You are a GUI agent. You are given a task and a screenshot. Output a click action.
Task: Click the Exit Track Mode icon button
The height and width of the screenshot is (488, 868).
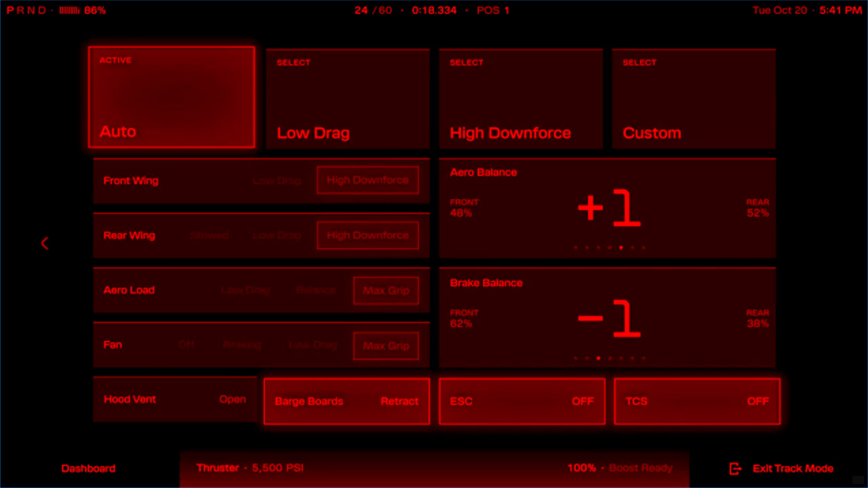(735, 468)
